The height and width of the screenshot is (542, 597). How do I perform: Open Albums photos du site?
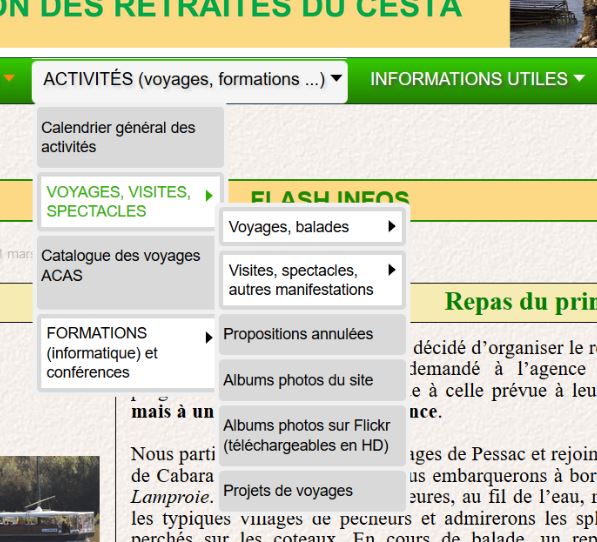click(x=313, y=380)
